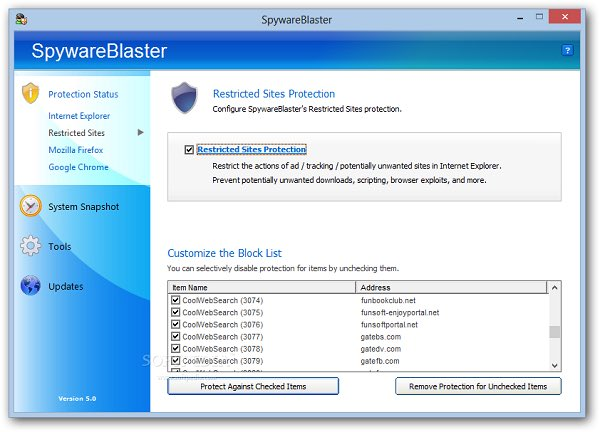Select the funsoft-enjoyportal.net address cell
Viewport: 600px width, 432px height.
[x=400, y=313]
